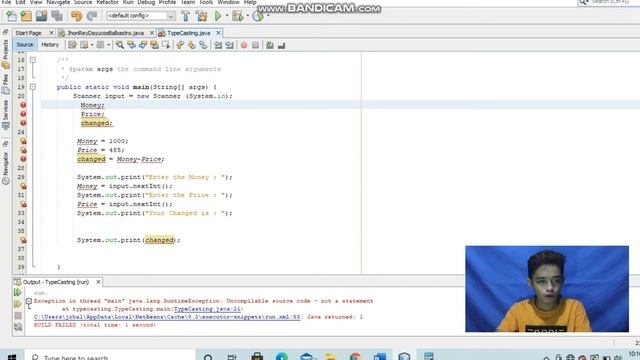Open the default config dropdown

pyautogui.click(x=141, y=16)
